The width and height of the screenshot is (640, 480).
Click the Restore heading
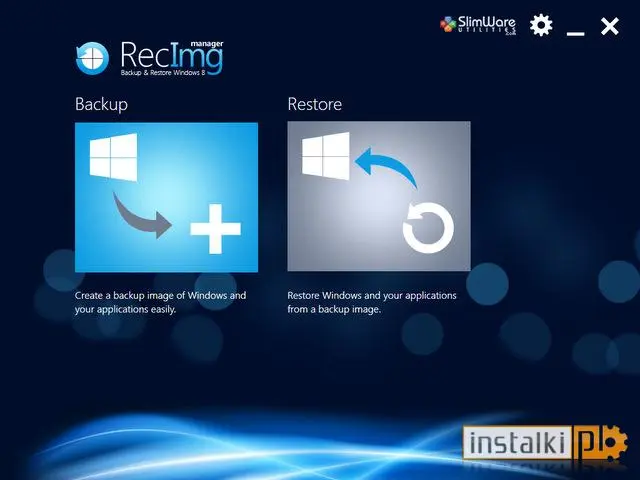click(x=315, y=104)
